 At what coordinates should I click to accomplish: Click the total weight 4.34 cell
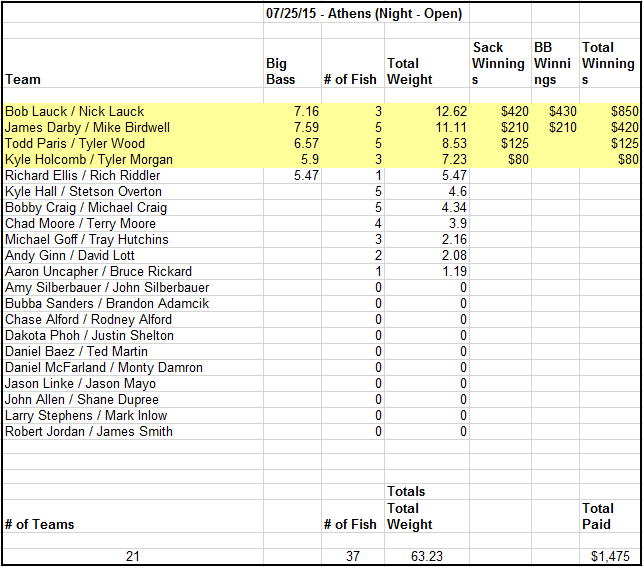454,207
